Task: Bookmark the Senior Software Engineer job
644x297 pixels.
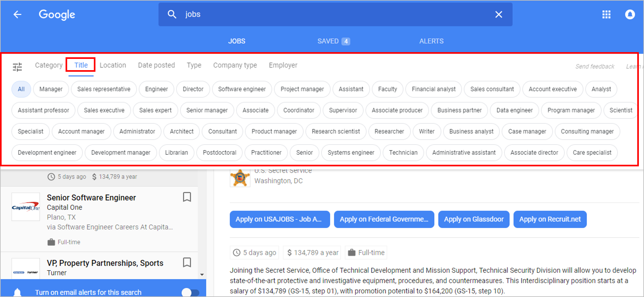Action: coord(187,197)
